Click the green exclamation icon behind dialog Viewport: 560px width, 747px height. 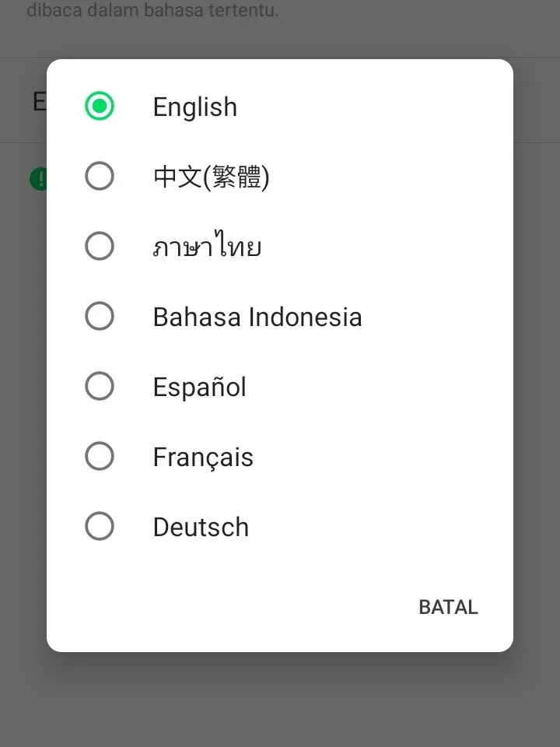(38, 179)
